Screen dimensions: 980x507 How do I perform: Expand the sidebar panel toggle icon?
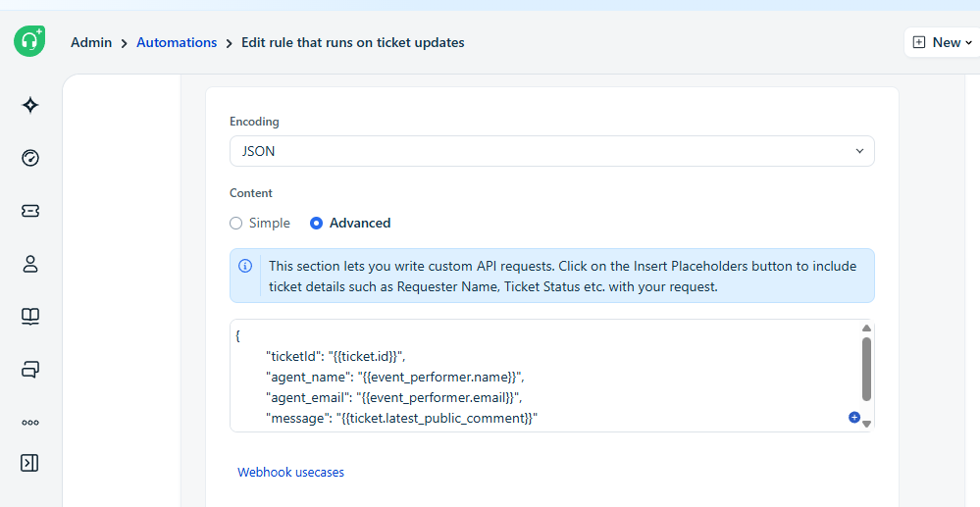pyautogui.click(x=29, y=463)
